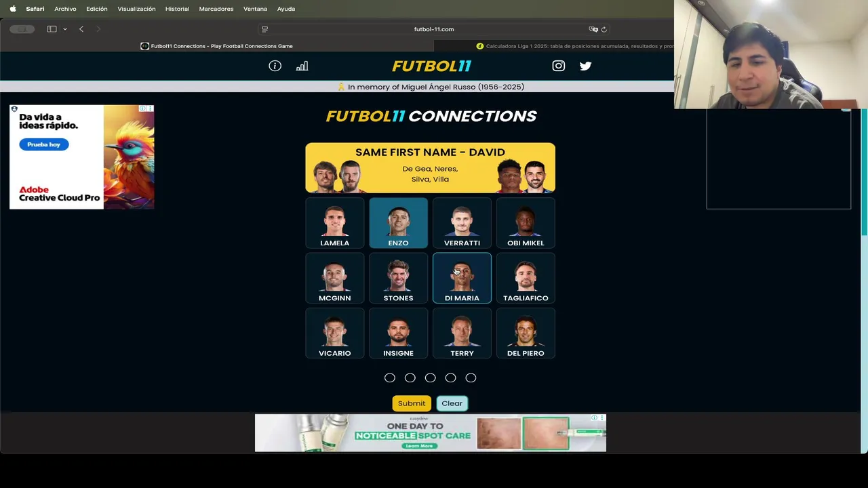Viewport: 868px width, 488px height.
Task: Open the Edición menu
Action: click(x=97, y=9)
